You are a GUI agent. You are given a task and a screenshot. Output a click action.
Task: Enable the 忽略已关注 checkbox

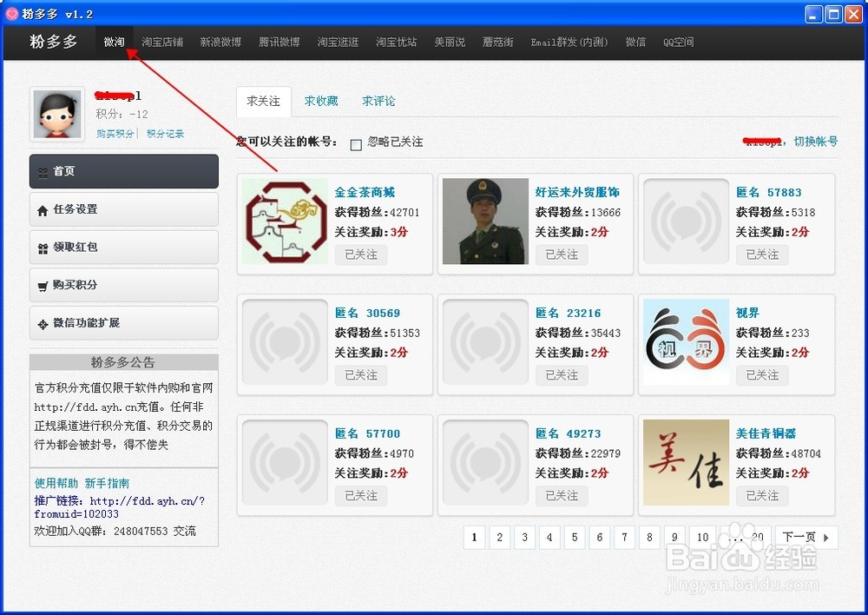point(354,144)
